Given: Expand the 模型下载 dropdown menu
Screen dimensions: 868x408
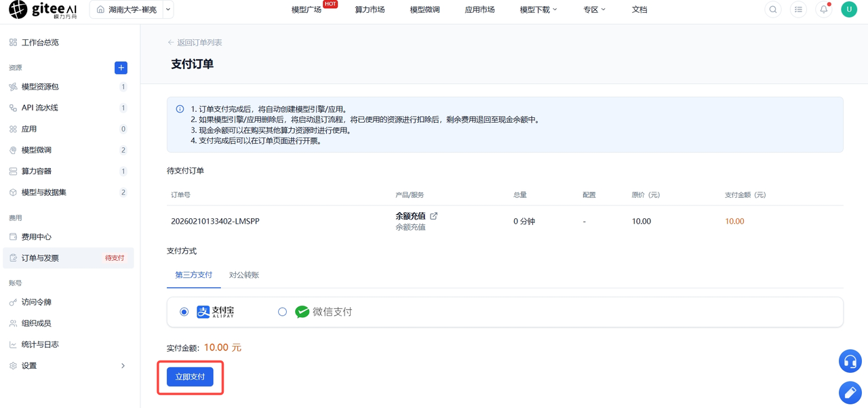Looking at the screenshot, I should tap(538, 9).
